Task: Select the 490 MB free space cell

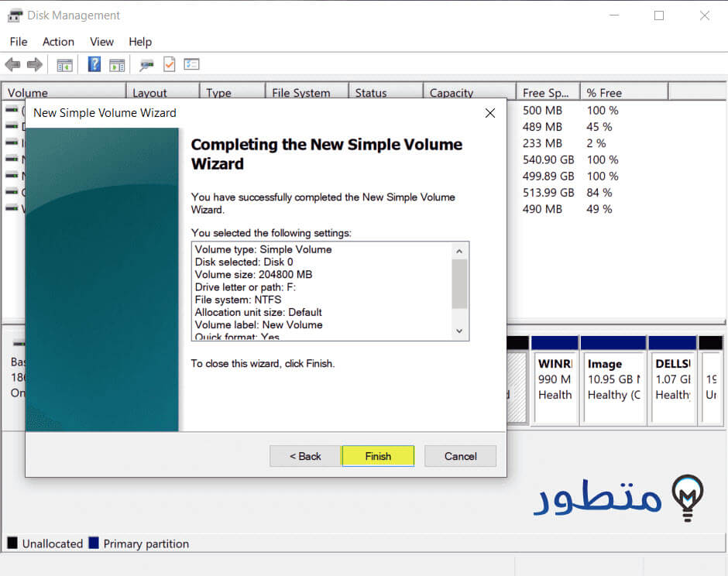Action: coord(542,209)
